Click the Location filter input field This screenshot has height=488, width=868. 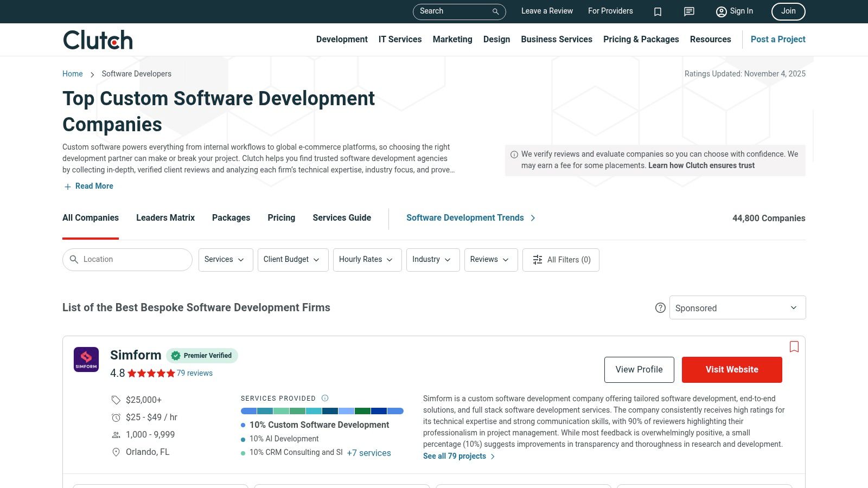click(x=127, y=259)
